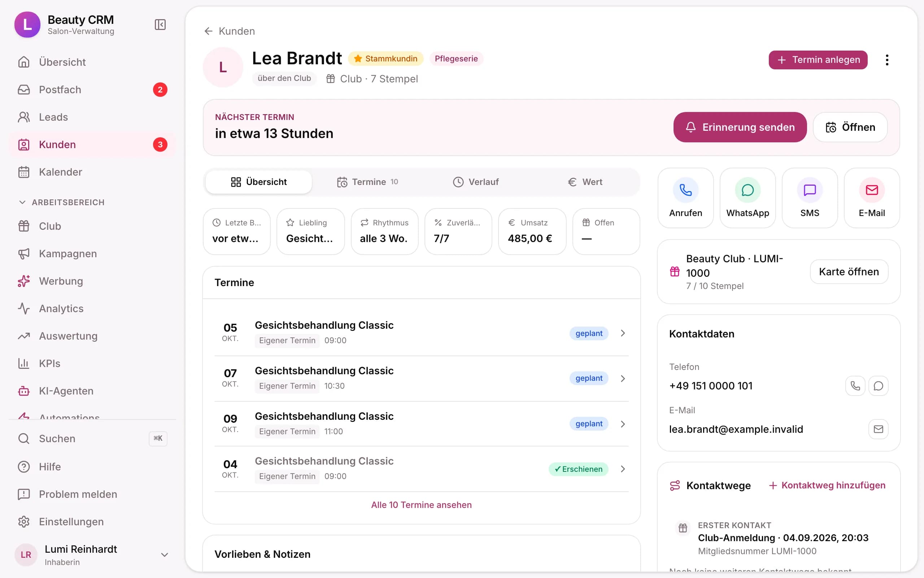Open the 07 OKT. appointment chevron
Screen dimensions: 924x578
[x=623, y=379]
